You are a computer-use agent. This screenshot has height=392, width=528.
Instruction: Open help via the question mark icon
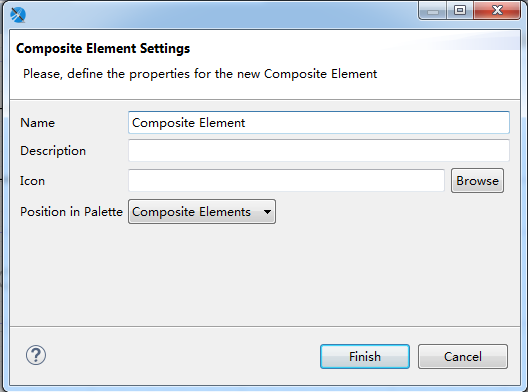tap(36, 355)
